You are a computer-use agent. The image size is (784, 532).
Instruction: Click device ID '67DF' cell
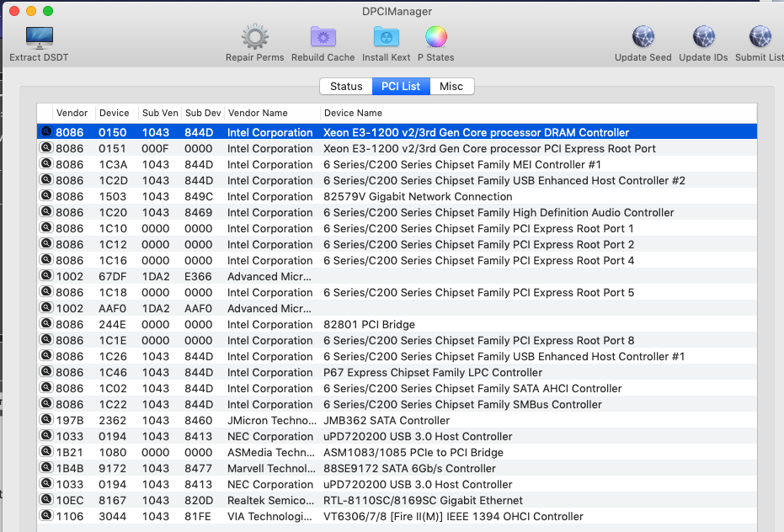tap(113, 276)
